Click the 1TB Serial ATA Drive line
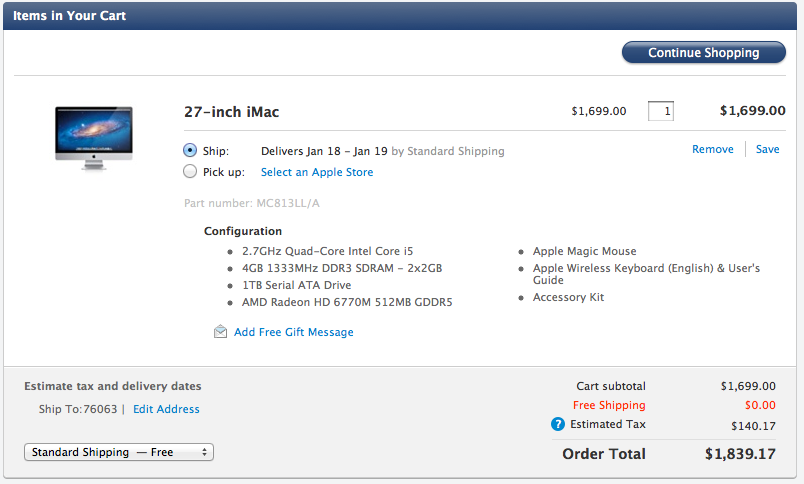 [296, 285]
